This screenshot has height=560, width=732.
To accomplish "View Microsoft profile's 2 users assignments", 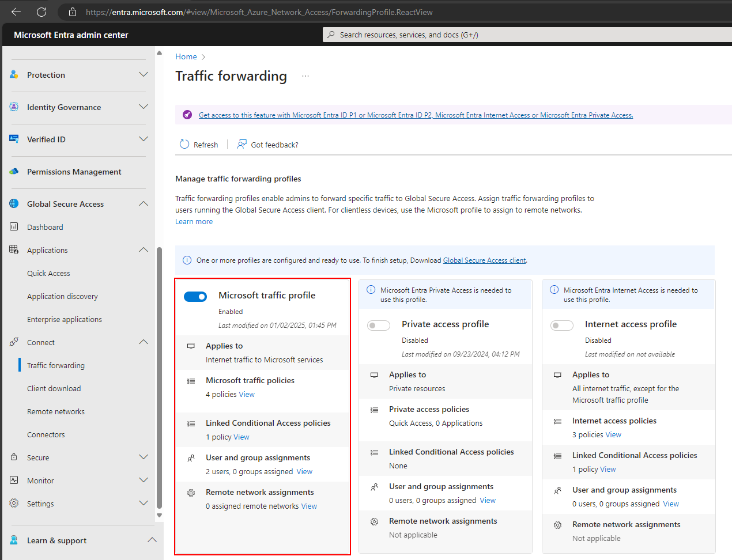I will pos(304,471).
